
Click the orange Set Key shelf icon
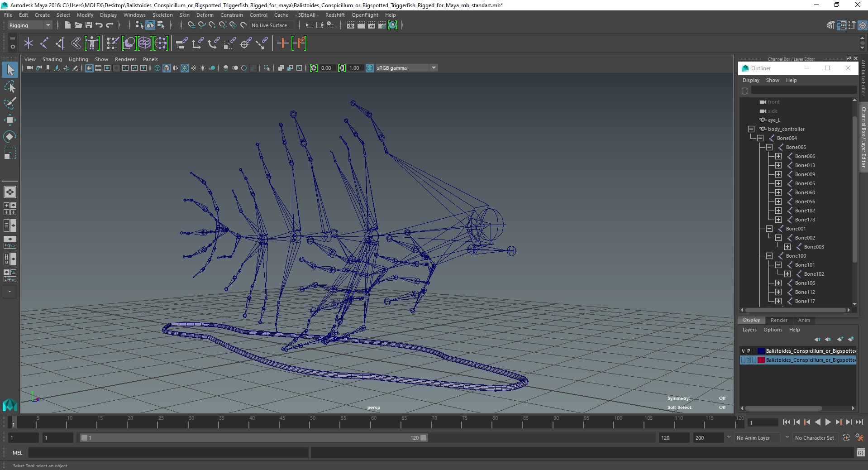coord(282,43)
